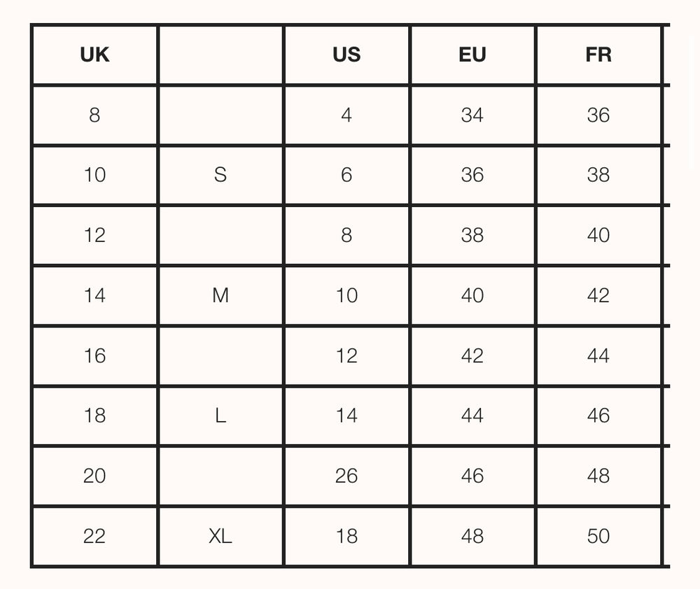Select the US size 6 cell
The height and width of the screenshot is (589, 700).
[346, 175]
